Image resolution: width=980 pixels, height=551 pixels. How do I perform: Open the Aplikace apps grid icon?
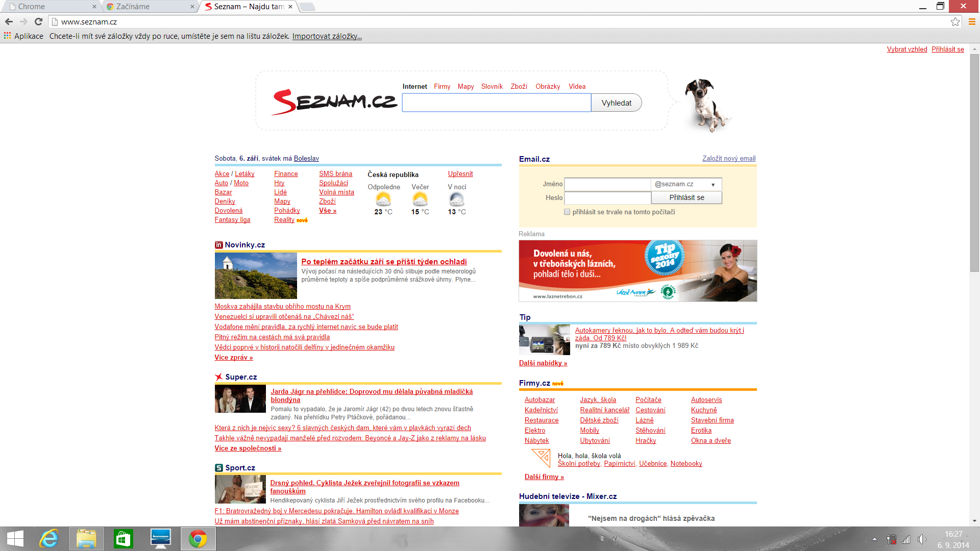pos(7,36)
